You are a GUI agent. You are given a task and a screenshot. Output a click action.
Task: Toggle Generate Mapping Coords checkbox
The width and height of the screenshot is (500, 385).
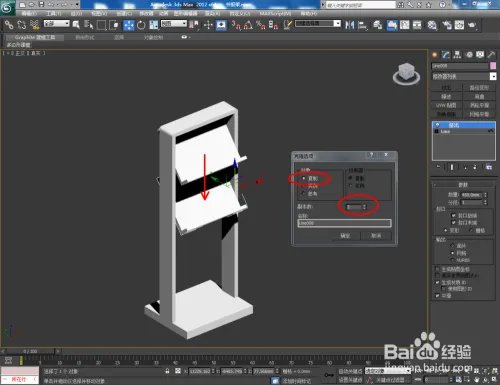click(x=438, y=269)
